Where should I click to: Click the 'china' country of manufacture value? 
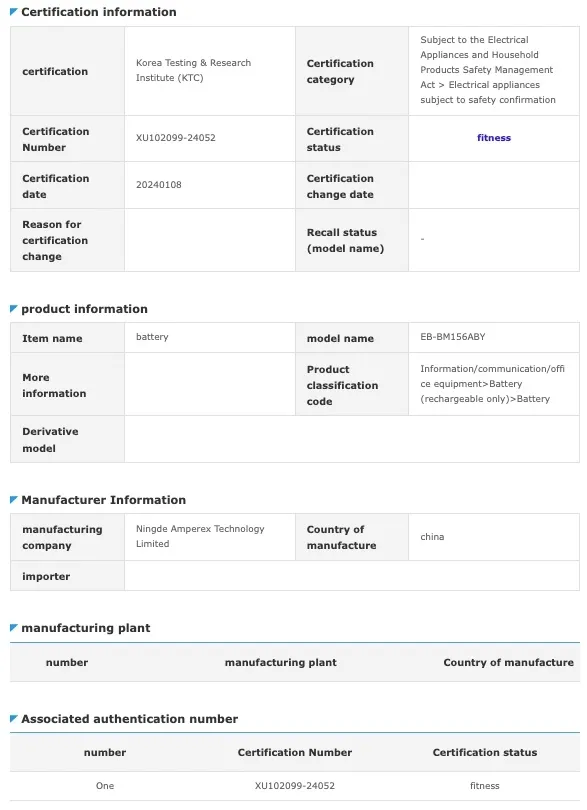(x=432, y=537)
